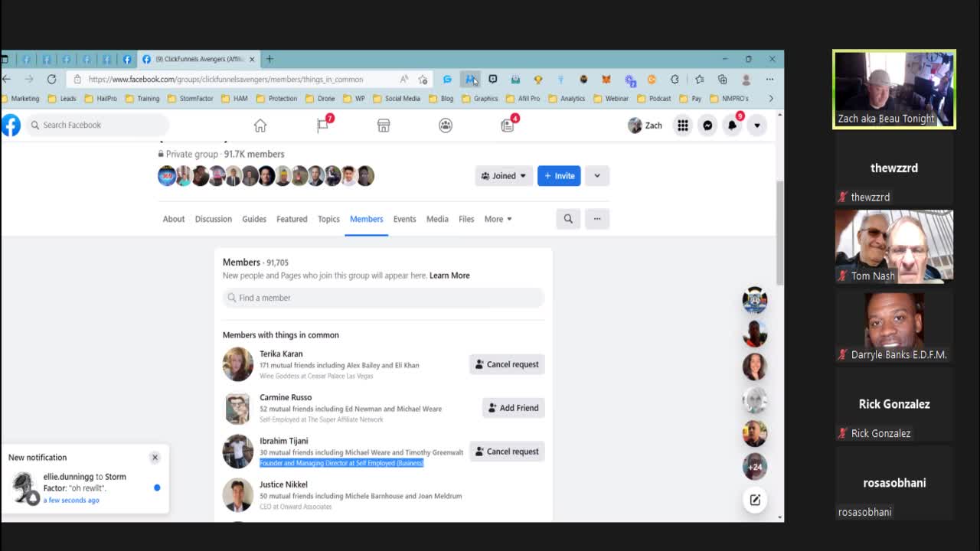
Task: Open Facebook Home feed icon
Action: [260, 126]
